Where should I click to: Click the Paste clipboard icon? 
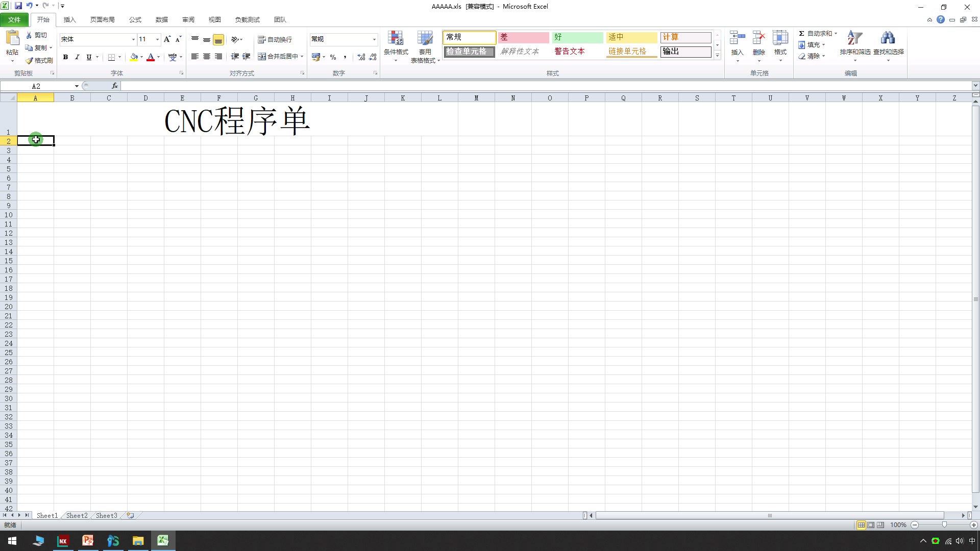pos(12,38)
